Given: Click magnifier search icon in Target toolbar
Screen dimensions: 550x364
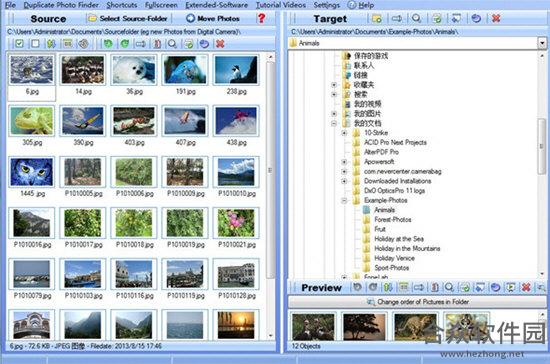Looking at the screenshot, I should click(417, 18).
